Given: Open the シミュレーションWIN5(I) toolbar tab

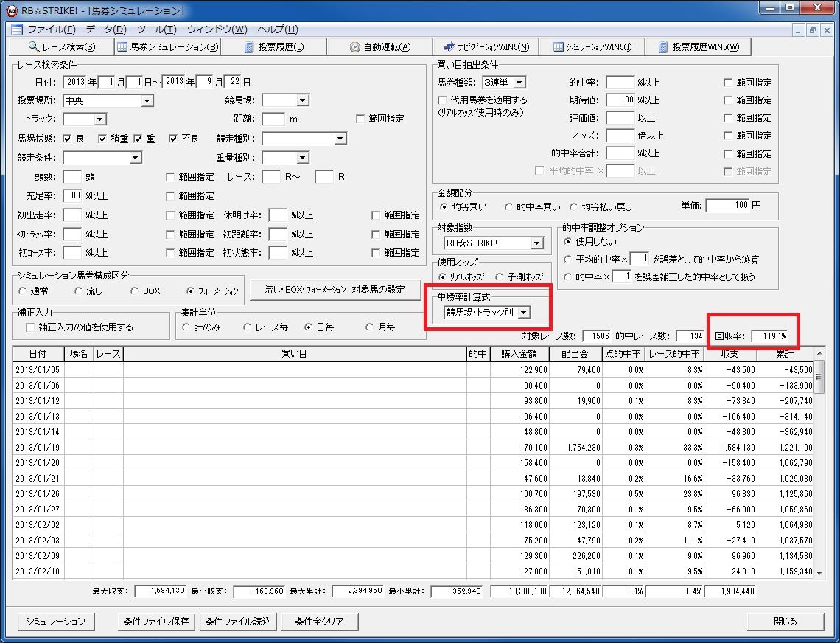Looking at the screenshot, I should (x=592, y=46).
